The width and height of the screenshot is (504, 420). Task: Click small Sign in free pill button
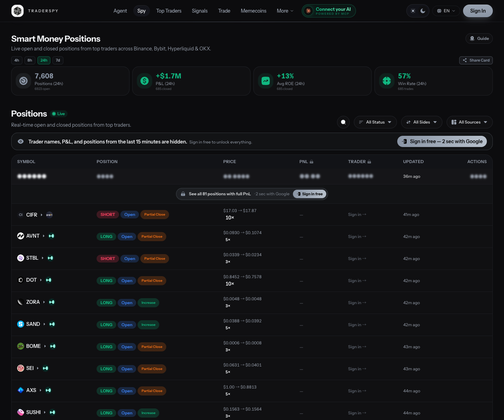click(x=310, y=194)
